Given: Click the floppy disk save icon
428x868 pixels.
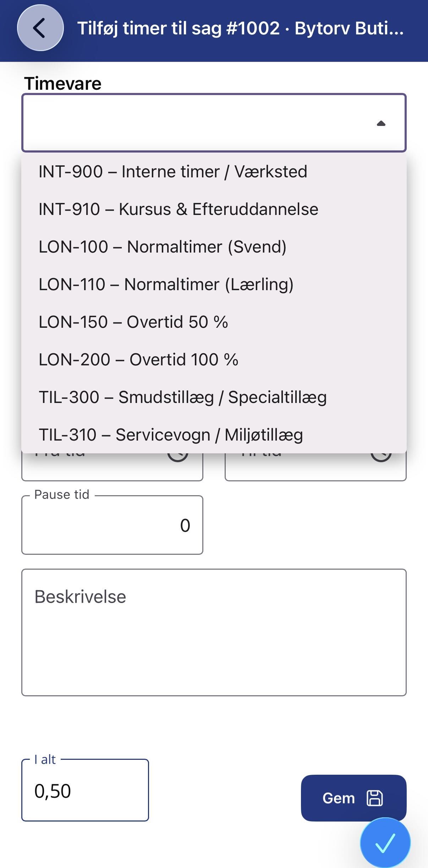Looking at the screenshot, I should (x=374, y=798).
